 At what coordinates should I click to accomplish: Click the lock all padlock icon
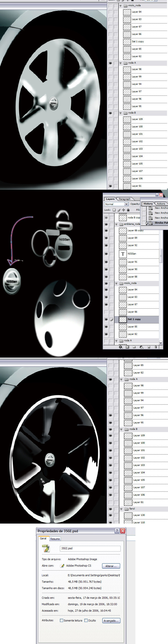point(128,210)
